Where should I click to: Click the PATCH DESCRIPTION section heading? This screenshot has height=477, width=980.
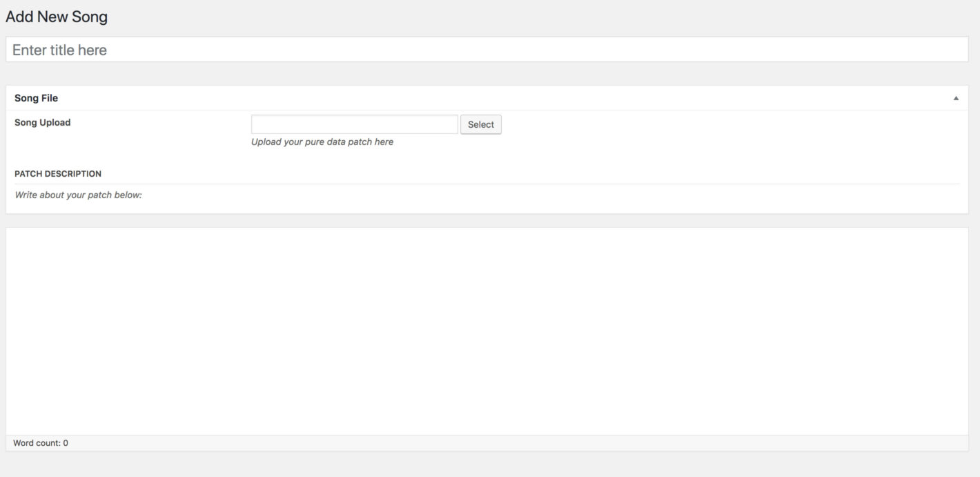pyautogui.click(x=58, y=174)
